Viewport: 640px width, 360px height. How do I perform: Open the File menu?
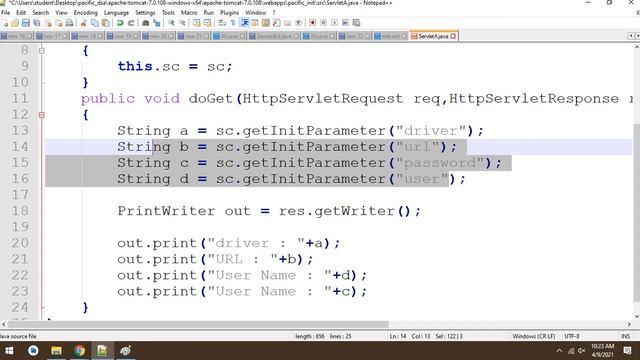click(6, 13)
